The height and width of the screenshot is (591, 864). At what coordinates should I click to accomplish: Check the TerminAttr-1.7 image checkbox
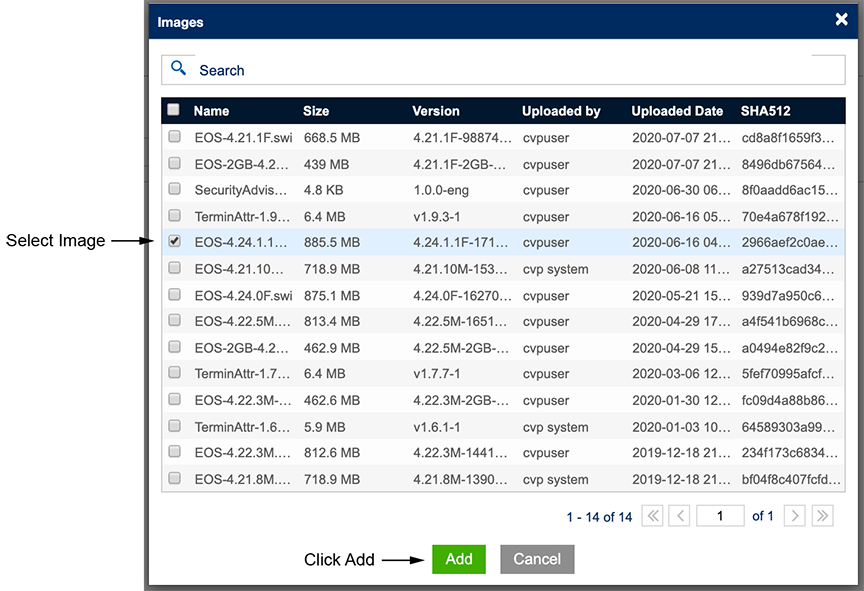pyautogui.click(x=175, y=372)
